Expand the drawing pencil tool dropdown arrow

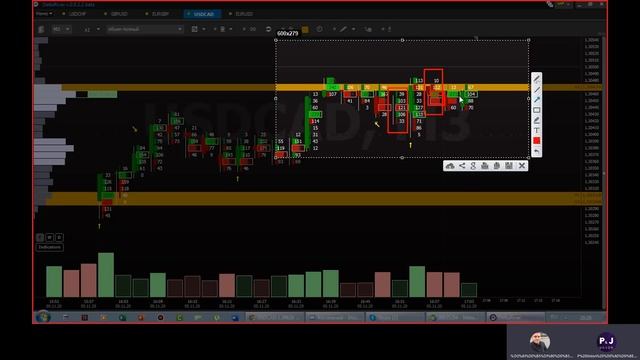pos(353,29)
